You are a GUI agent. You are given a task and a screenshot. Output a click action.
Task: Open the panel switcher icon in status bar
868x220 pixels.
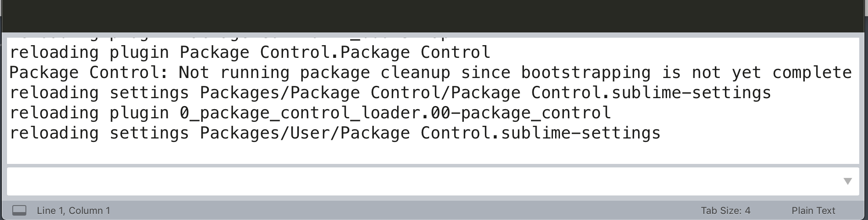19,210
